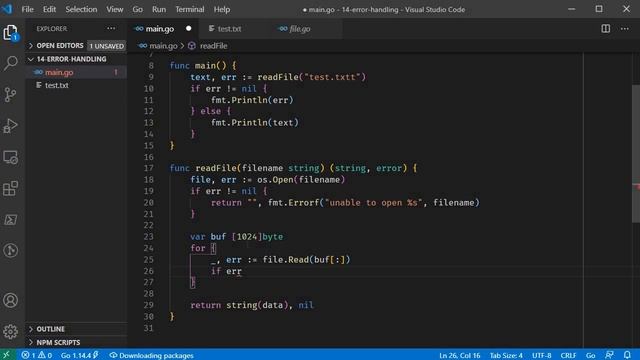The image size is (640, 360).
Task: Click the readFile symbol icon in breadcrumb
Action: coord(192,46)
